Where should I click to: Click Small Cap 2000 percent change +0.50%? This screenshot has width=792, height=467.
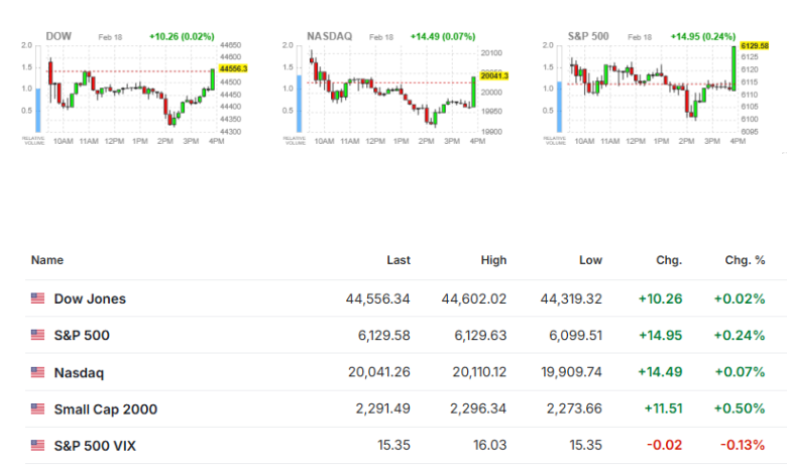pyautogui.click(x=739, y=408)
